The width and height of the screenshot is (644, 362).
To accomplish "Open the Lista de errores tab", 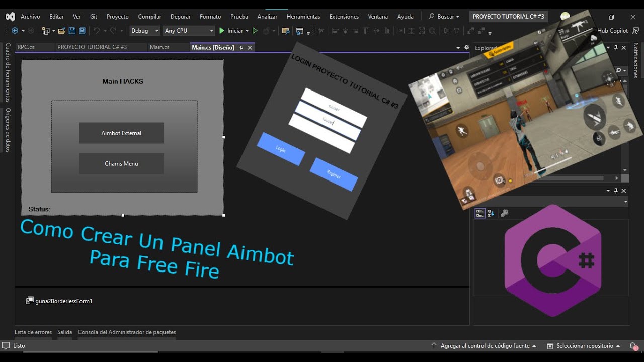I will click(x=33, y=332).
